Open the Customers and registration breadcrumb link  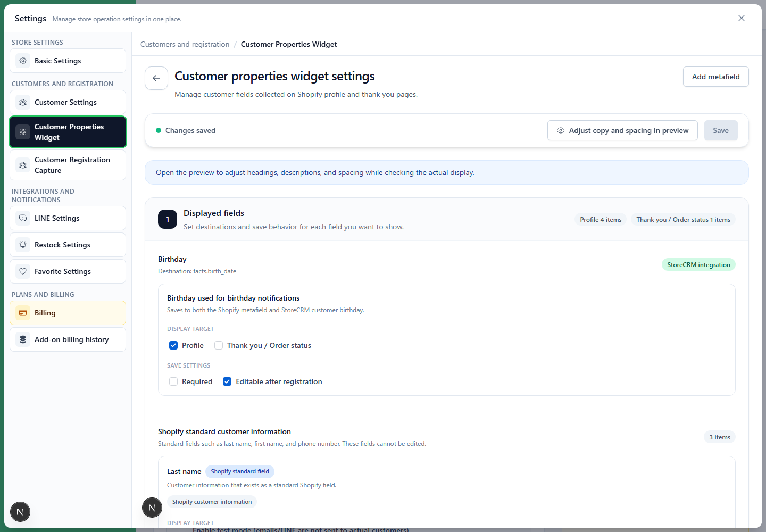point(185,44)
